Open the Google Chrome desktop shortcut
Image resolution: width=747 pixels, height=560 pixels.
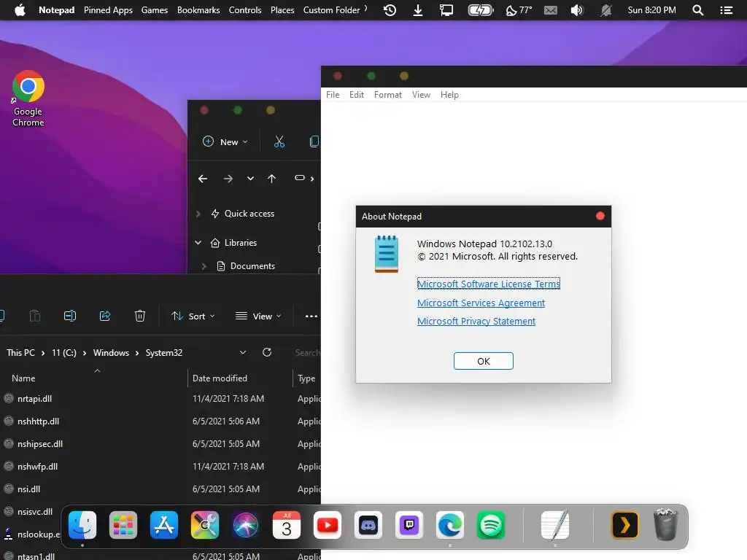28,98
